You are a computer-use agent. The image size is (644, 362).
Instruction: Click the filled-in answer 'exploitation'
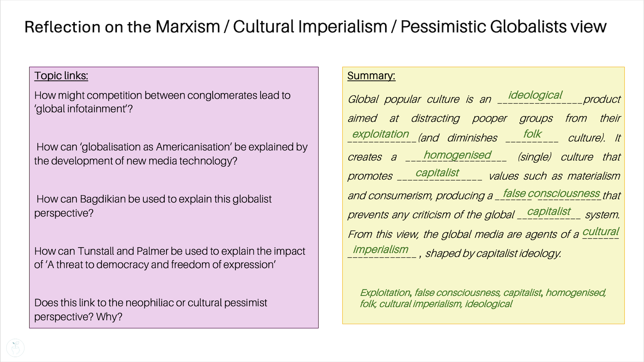380,134
